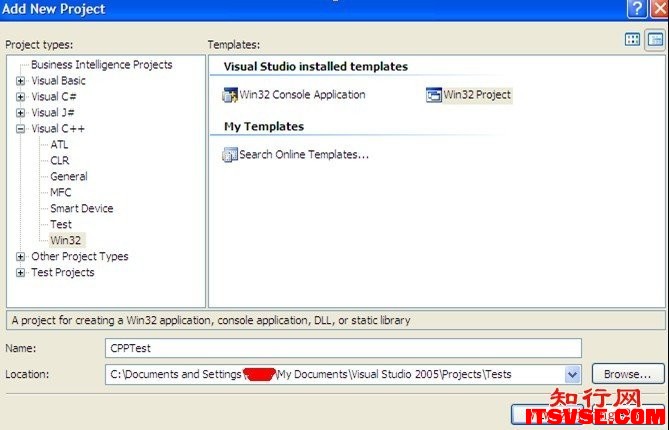The image size is (669, 430).
Task: Expand the Visual C# node
Action: (20, 97)
